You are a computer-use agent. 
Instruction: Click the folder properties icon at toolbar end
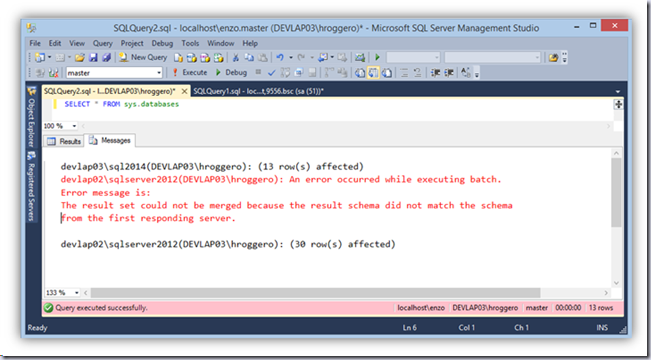(553, 57)
